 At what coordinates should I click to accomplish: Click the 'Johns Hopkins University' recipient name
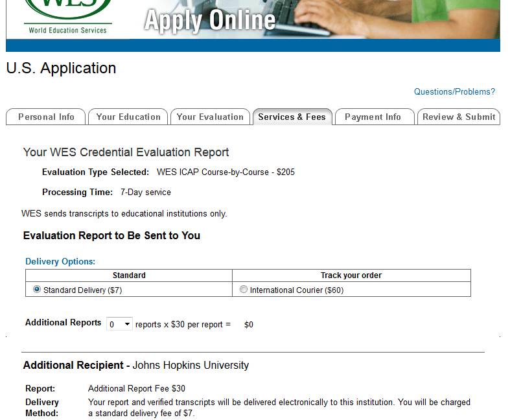click(191, 366)
